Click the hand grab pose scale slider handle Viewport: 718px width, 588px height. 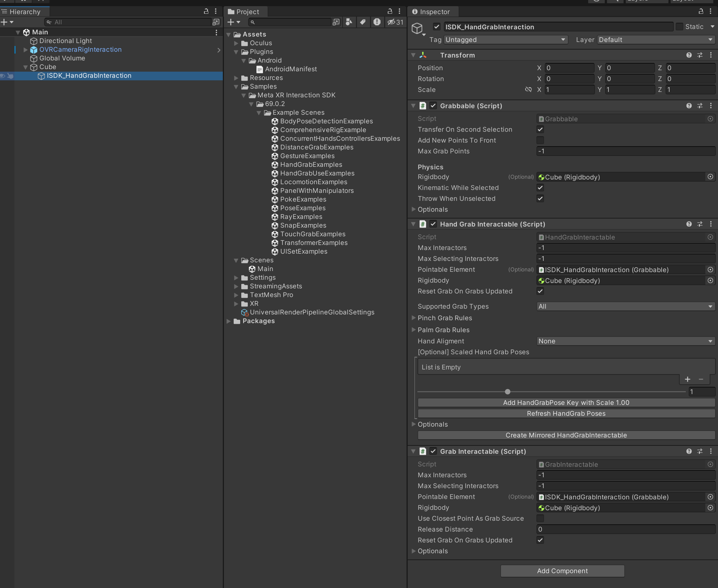point(507,392)
